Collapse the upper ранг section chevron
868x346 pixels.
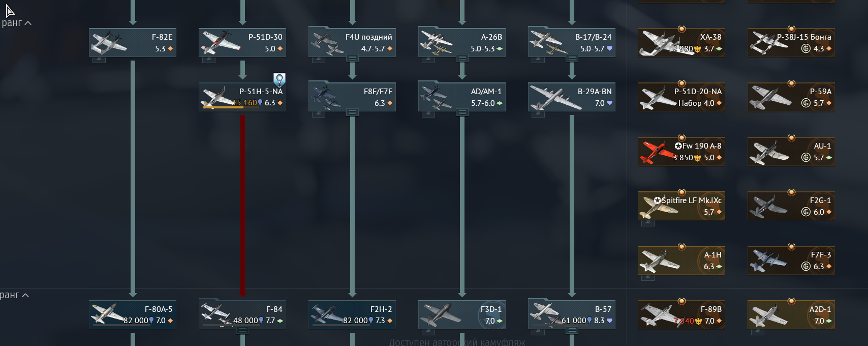(x=28, y=23)
